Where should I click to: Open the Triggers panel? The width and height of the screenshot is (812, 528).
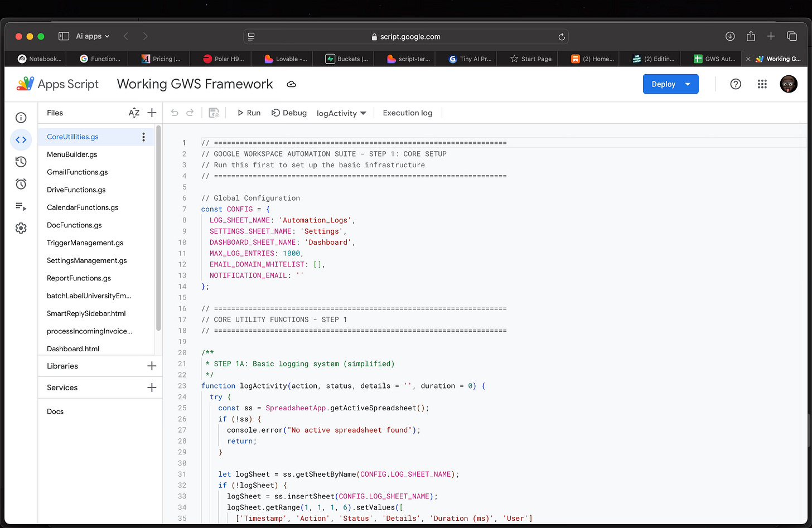tap(21, 184)
